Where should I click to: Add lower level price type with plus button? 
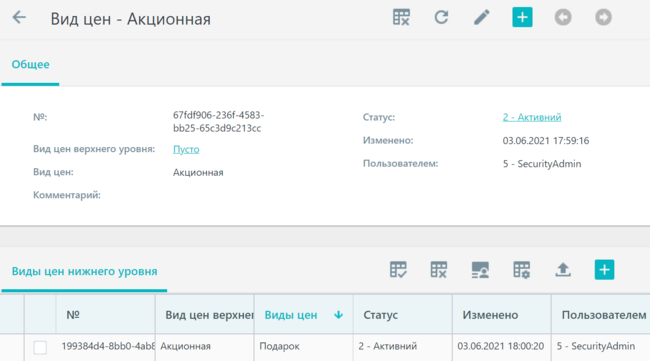pyautogui.click(x=604, y=270)
